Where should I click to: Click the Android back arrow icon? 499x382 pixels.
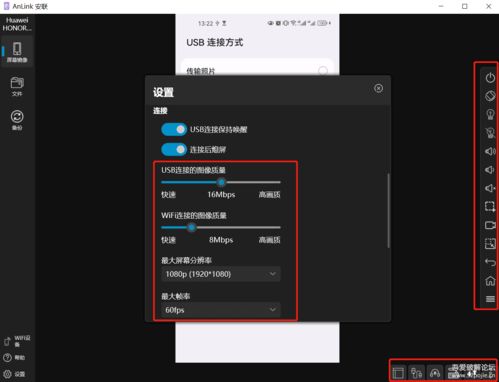click(x=490, y=262)
